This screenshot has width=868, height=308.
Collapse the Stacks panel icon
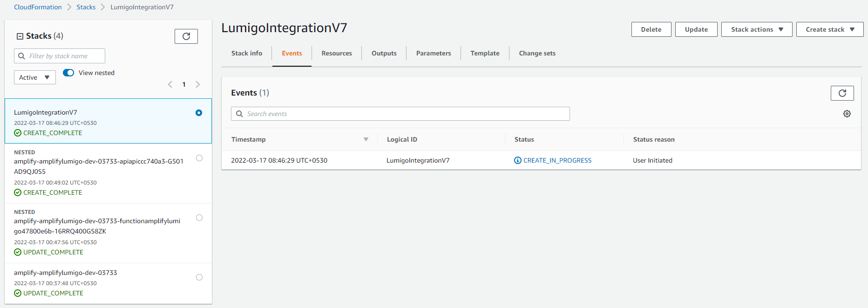coord(20,36)
